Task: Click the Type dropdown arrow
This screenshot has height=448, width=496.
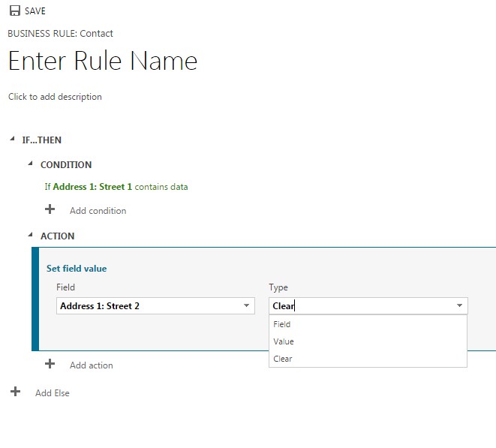Action: 458,306
